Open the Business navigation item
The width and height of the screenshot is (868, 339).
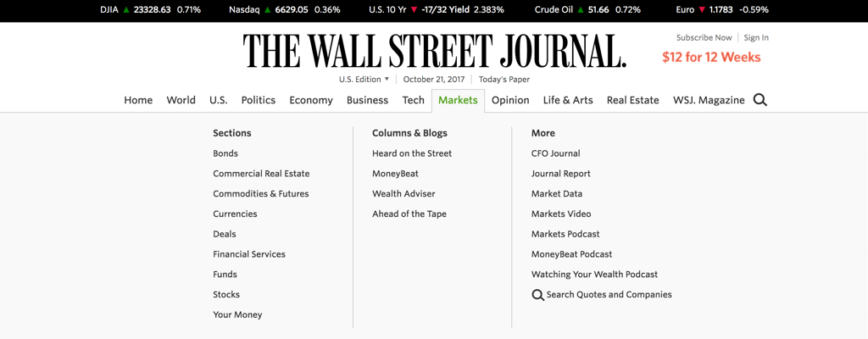pyautogui.click(x=368, y=100)
